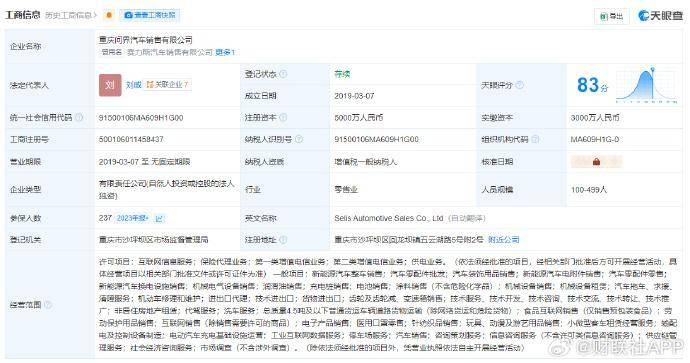Click info icon next to 天眼评分
This screenshot has width=690, height=363.
520,85
